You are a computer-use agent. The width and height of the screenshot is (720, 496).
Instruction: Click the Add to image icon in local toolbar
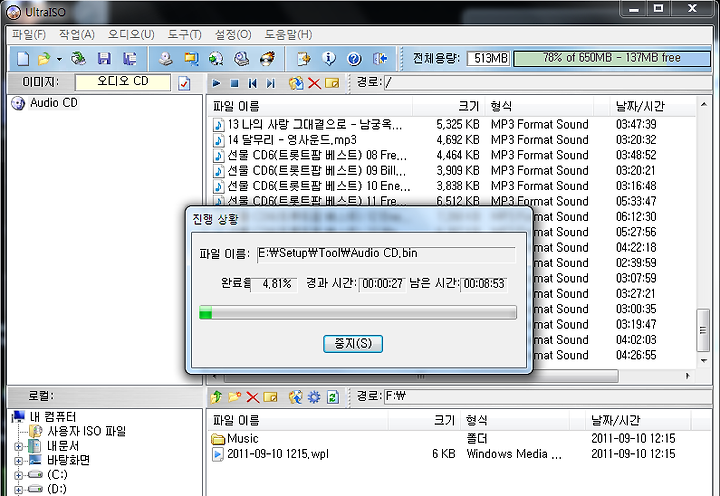296,397
